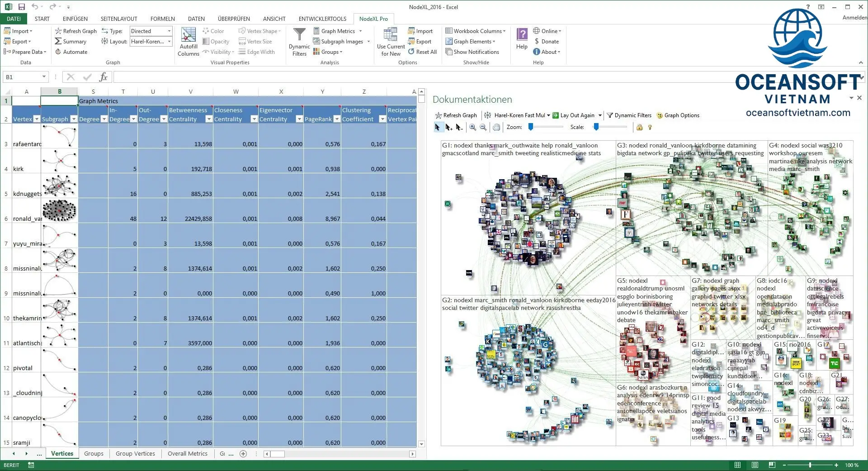Click the padlock icon in graph toolbar

point(639,128)
